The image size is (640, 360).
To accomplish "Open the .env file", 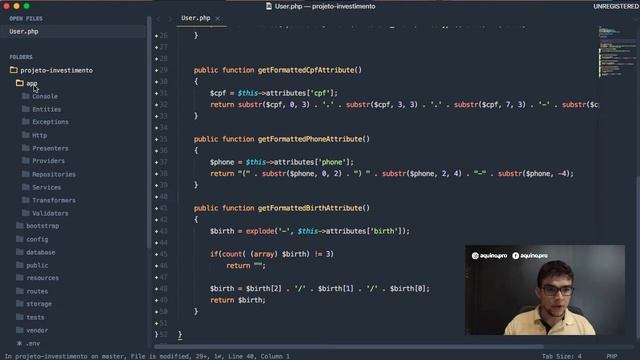I will tap(33, 344).
